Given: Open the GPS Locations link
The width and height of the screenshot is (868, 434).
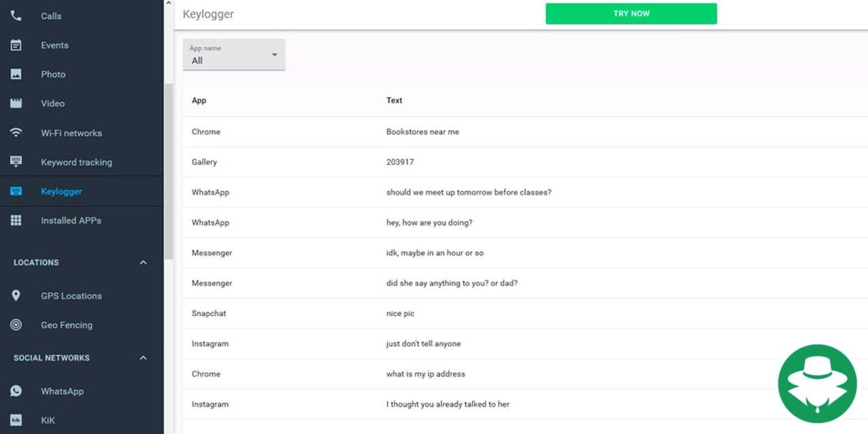Looking at the screenshot, I should pyautogui.click(x=71, y=296).
